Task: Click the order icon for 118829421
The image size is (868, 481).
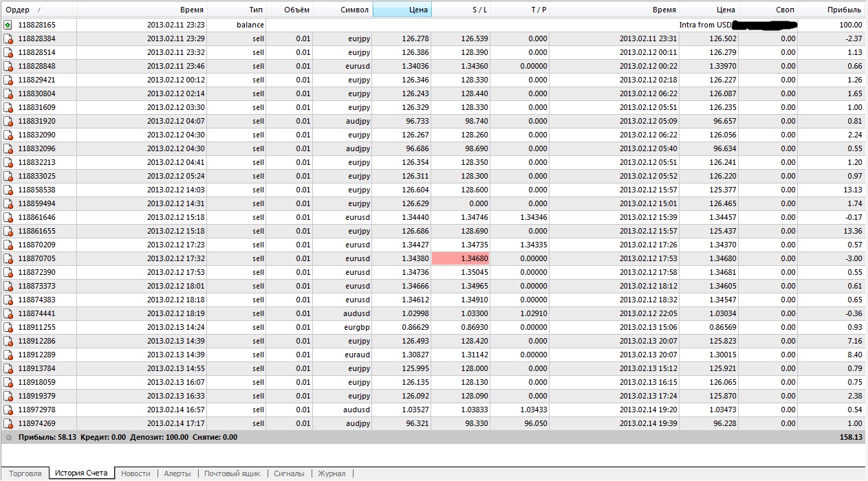Action: [x=8, y=80]
